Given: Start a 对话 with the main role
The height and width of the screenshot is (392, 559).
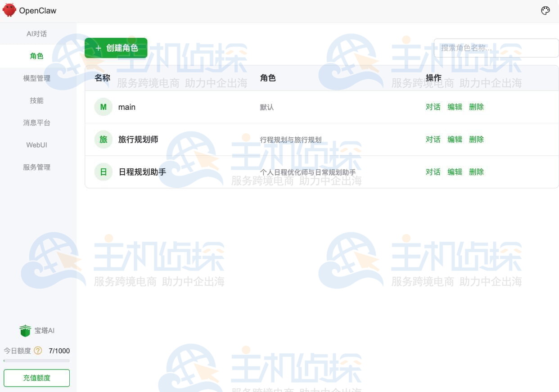Looking at the screenshot, I should pyautogui.click(x=433, y=107).
